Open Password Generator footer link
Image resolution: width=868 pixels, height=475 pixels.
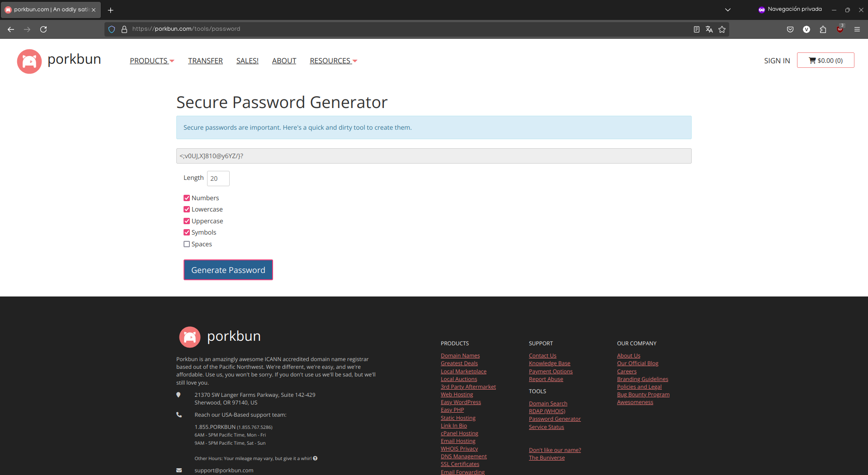coord(555,419)
